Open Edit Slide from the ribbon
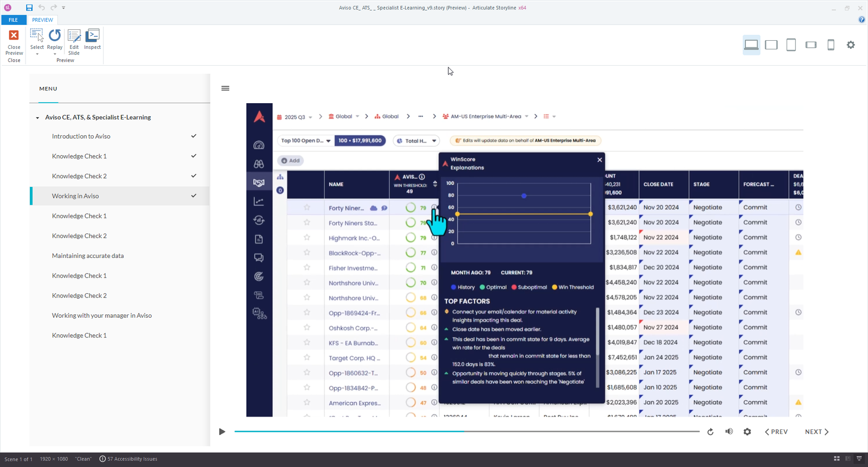This screenshot has height=467, width=868. pos(74,36)
